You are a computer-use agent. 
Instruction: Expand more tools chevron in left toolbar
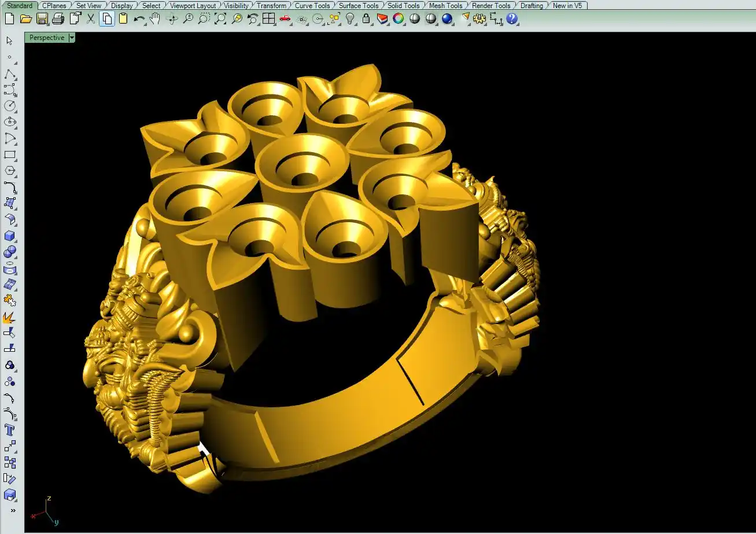pyautogui.click(x=13, y=511)
